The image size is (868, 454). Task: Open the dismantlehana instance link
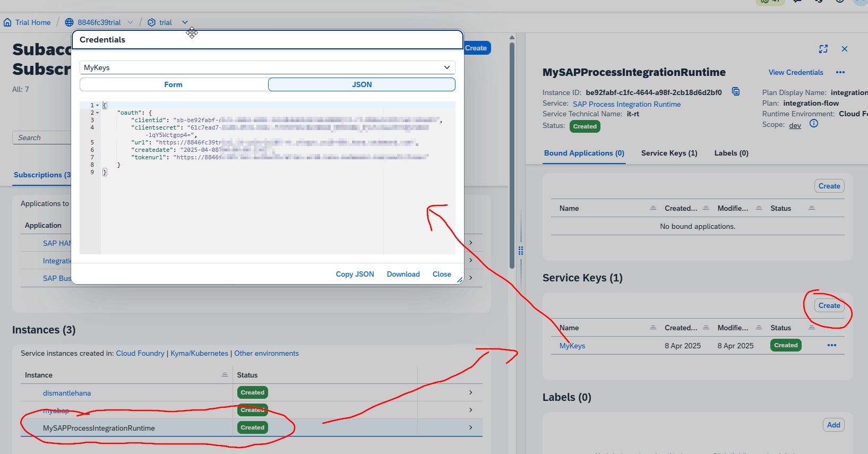coord(67,393)
